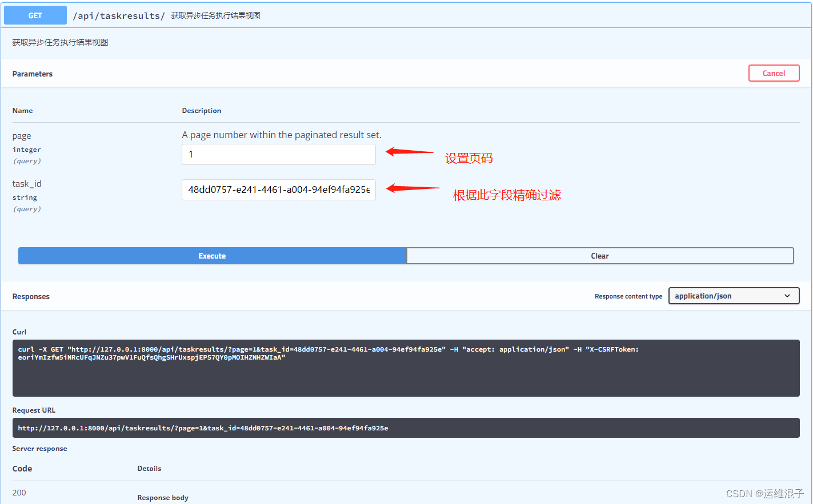Click the 'Name' column header
Viewport: 813px width, 504px height.
[22, 111]
